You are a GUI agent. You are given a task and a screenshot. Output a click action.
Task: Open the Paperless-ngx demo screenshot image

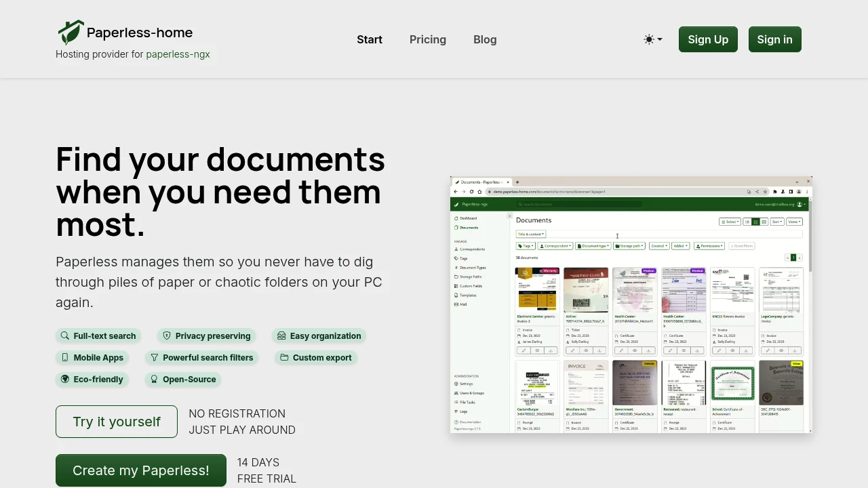[631, 304]
